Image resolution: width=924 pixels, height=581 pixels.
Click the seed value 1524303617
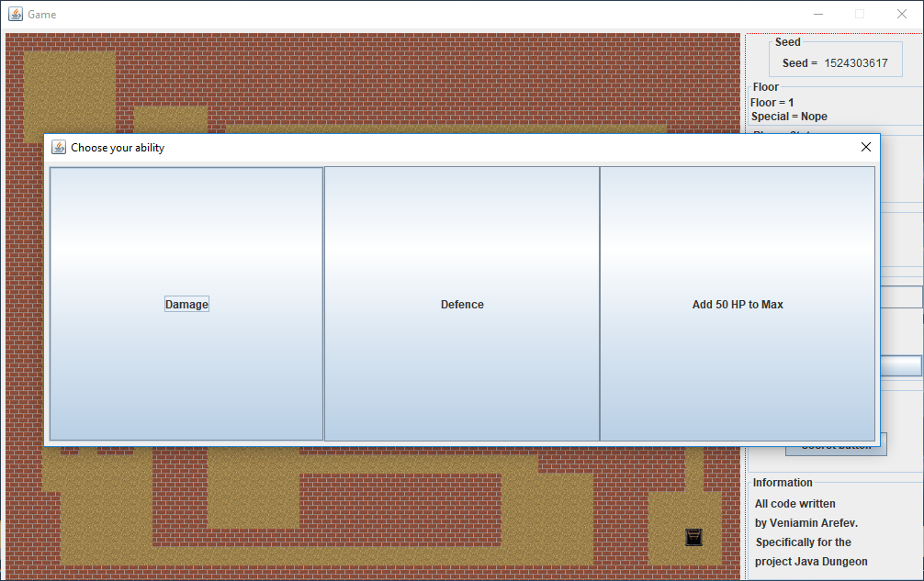[x=855, y=63]
